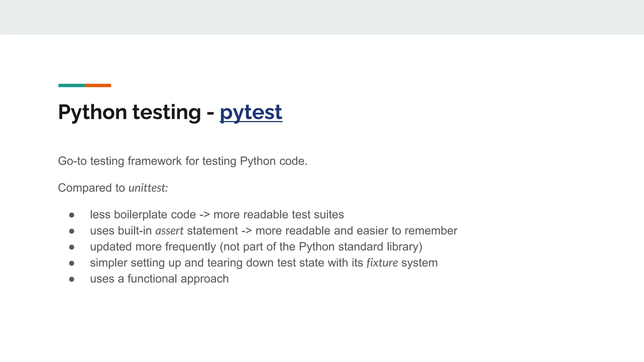Click the "Compared to" text
The image size is (644, 362).
[x=92, y=188]
